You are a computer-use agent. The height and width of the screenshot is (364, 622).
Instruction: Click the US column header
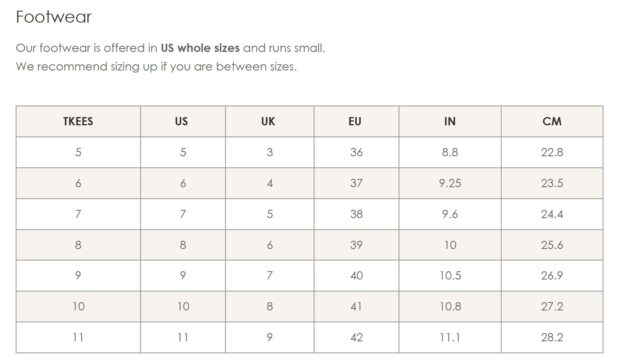click(x=181, y=122)
